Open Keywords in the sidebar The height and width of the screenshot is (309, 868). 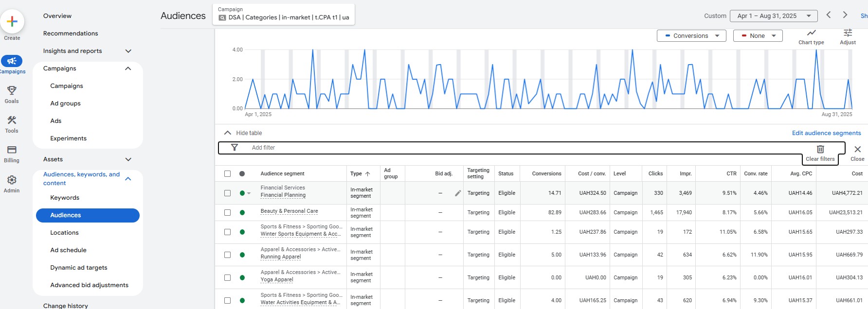click(65, 198)
